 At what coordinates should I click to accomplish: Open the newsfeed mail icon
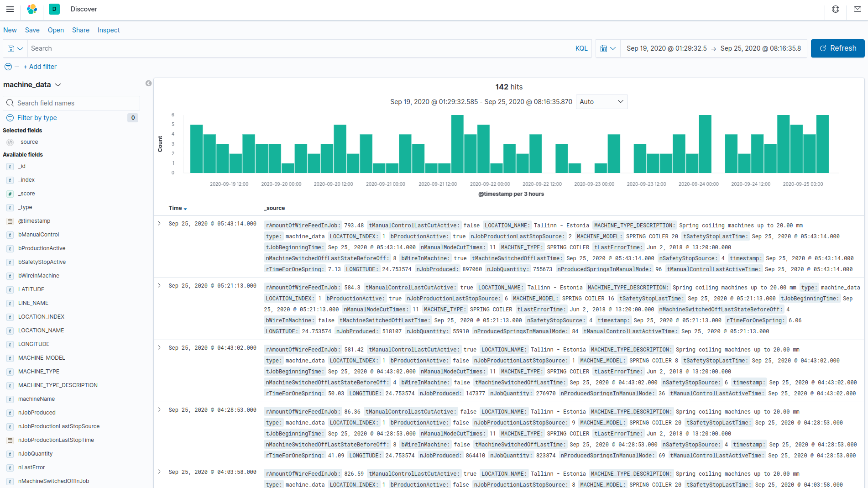click(858, 9)
